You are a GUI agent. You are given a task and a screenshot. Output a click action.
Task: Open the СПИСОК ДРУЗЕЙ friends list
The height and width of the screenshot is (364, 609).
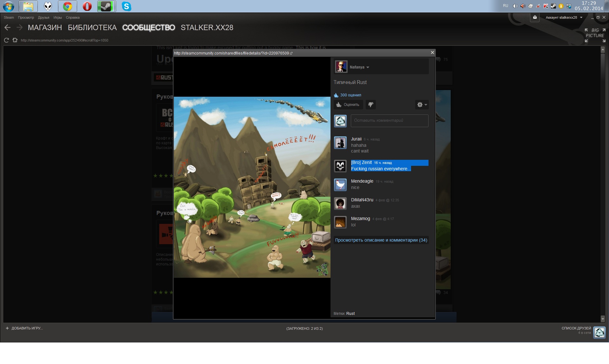576,328
